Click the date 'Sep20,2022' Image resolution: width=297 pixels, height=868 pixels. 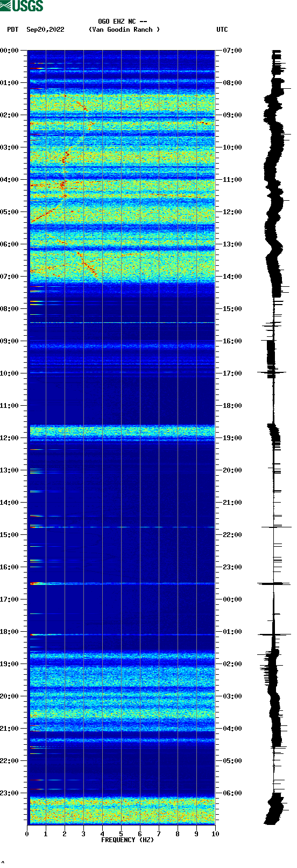45,30
